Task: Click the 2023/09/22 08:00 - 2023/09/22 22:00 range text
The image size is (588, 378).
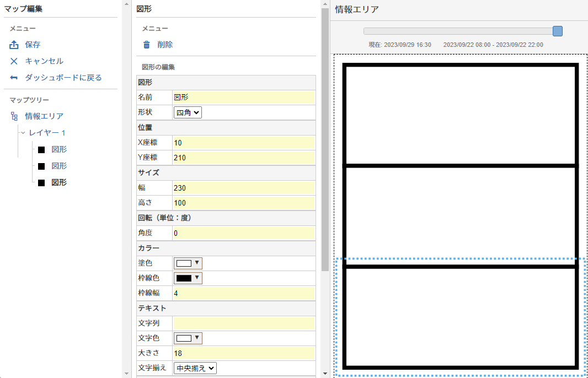Action: 493,45
